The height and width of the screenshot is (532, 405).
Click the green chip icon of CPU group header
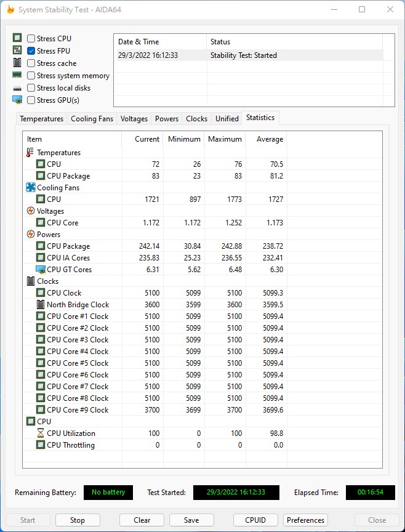coord(31,421)
